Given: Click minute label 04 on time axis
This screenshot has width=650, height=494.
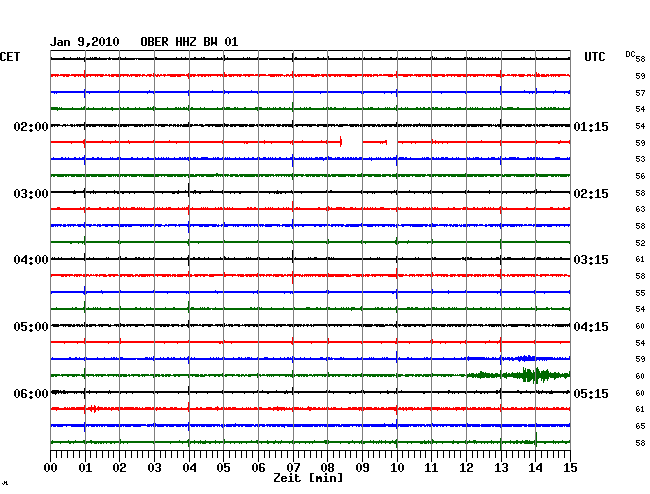Looking at the screenshot, I should click(189, 468).
